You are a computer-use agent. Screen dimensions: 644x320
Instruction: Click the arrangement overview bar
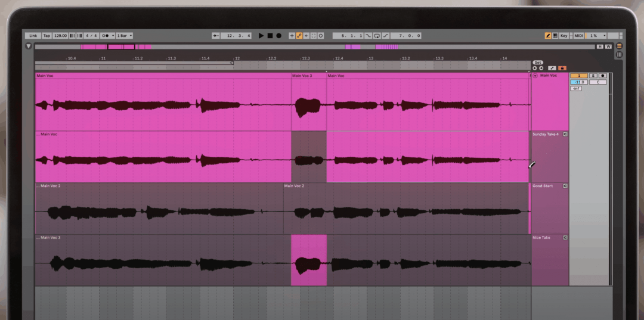pyautogui.click(x=315, y=46)
